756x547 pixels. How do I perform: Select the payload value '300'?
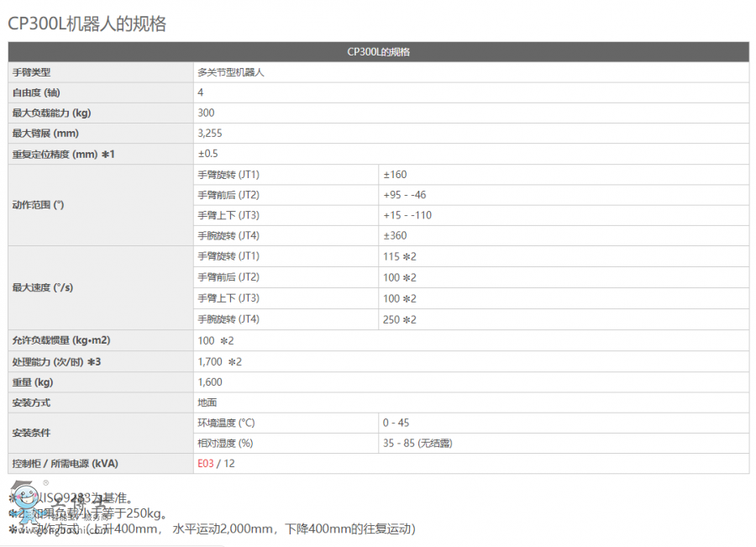pos(206,113)
